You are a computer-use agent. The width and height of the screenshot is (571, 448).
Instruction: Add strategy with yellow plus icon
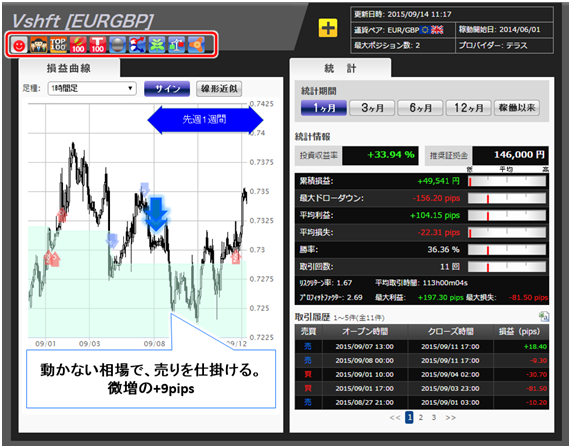pos(328,28)
